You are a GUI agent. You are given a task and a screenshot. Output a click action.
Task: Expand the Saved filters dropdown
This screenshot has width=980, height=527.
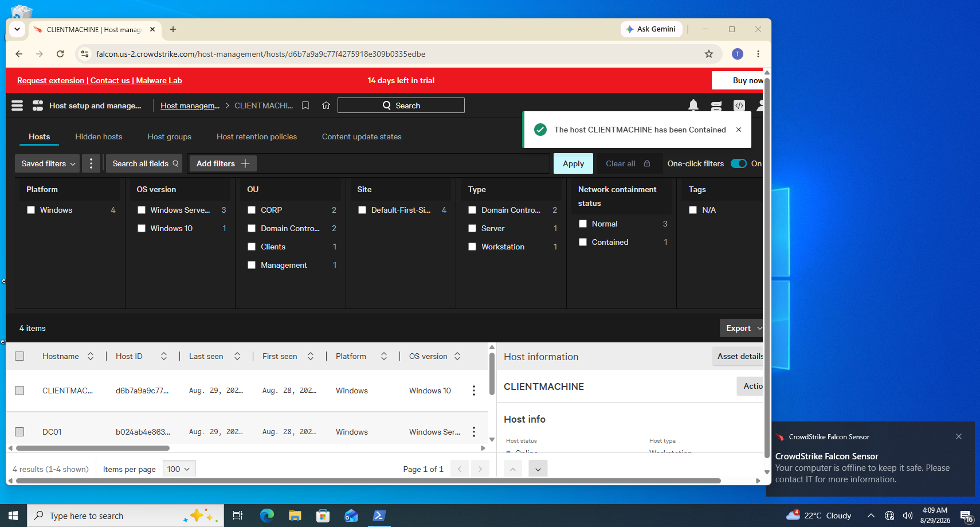point(48,163)
